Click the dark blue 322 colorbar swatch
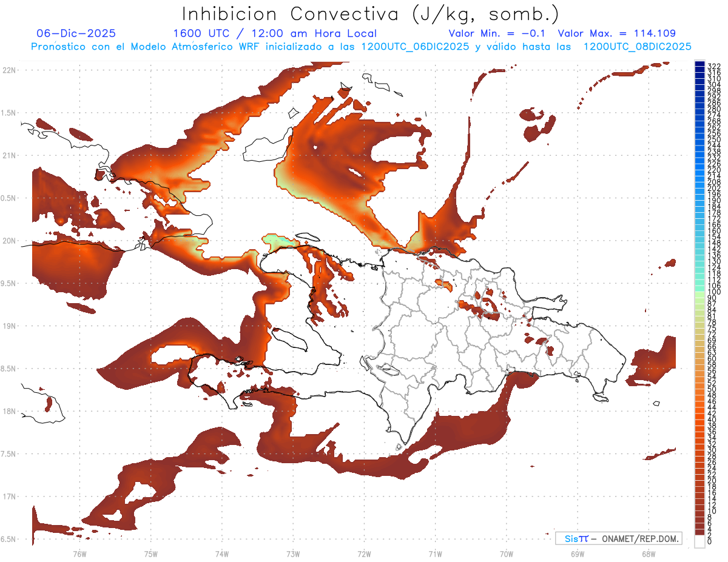 point(699,64)
